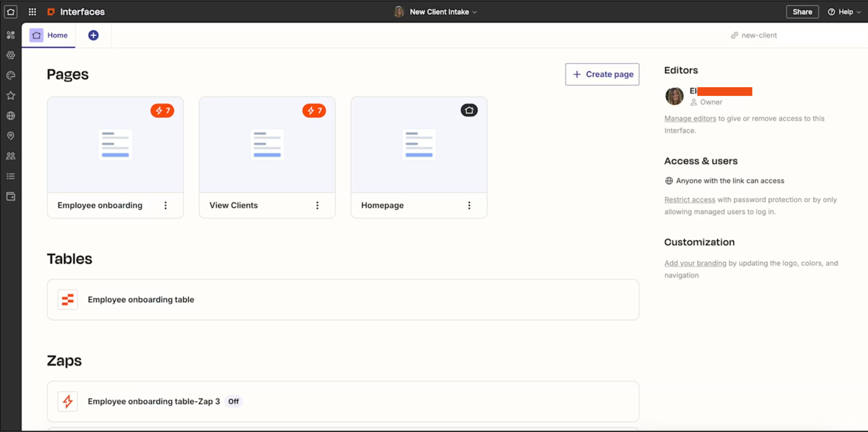The image size is (868, 432).
Task: Click the Zapier home icon in top-left
Action: [x=11, y=12]
